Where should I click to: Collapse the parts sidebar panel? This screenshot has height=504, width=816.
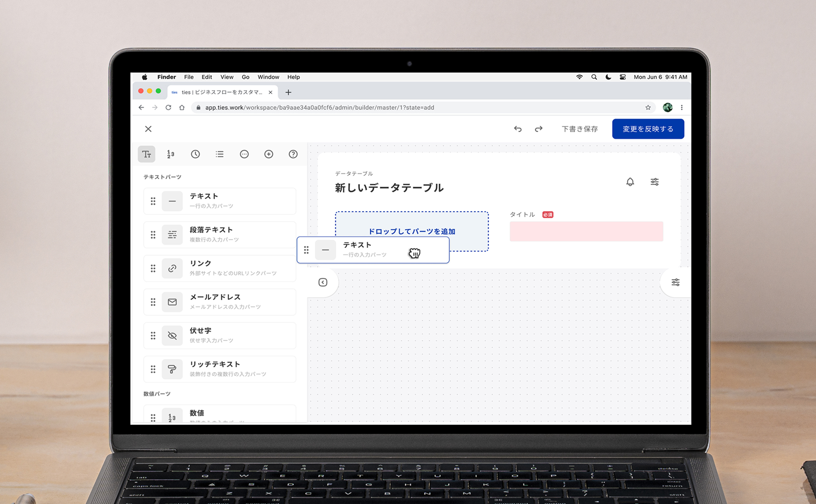[x=323, y=282]
